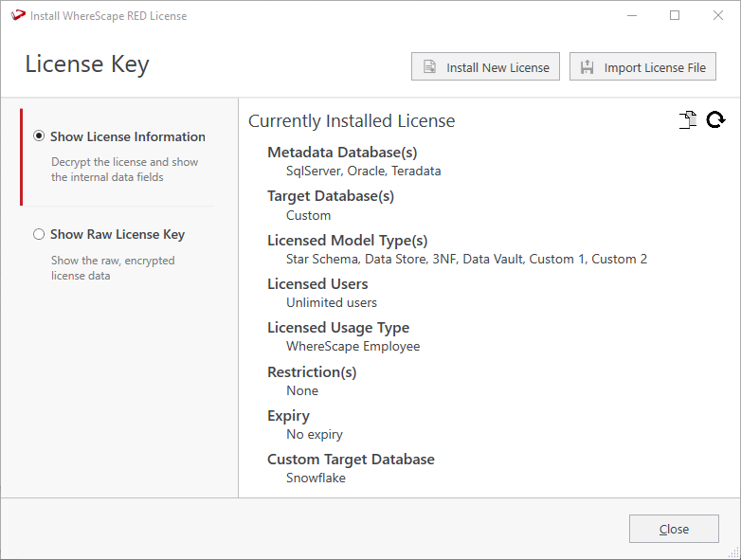Copy license details using the document icon
This screenshot has height=560, width=741.
[688, 120]
